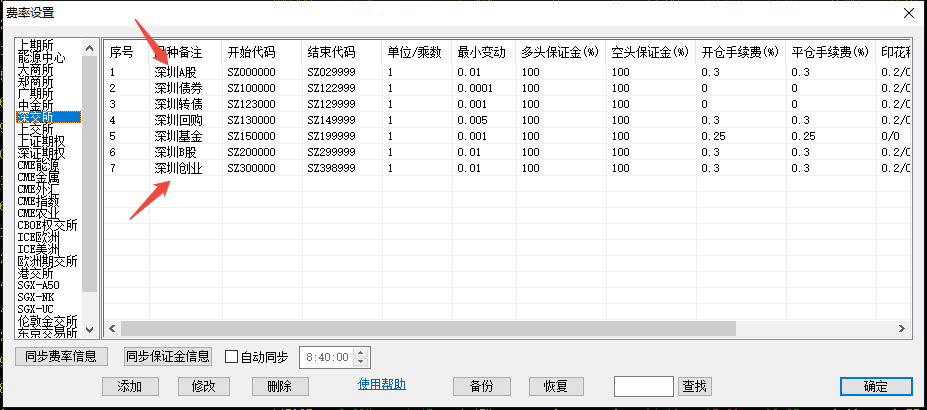Screen dimensions: 927x410
Task: Click the 删除 button
Action: (x=280, y=386)
